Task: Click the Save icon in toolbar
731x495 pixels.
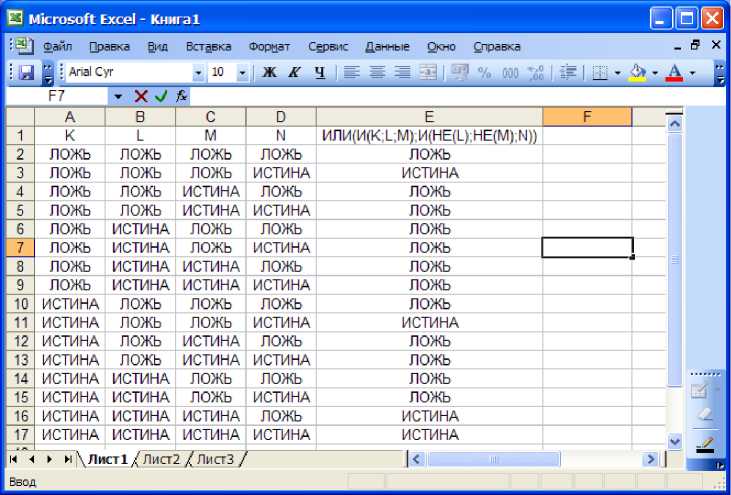Action: click(26, 72)
